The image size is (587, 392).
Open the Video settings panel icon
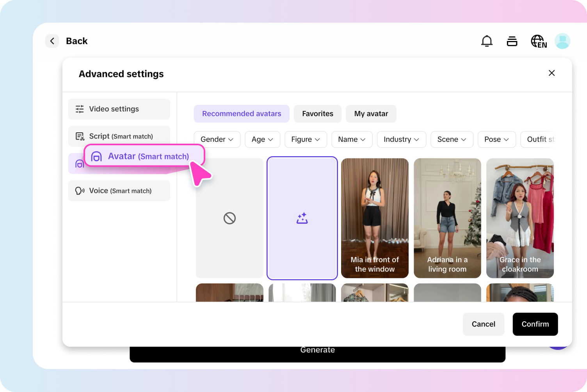[x=80, y=109]
